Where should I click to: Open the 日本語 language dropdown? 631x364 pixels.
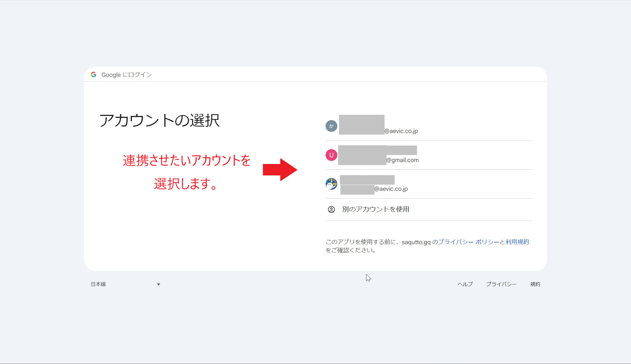[x=98, y=284]
